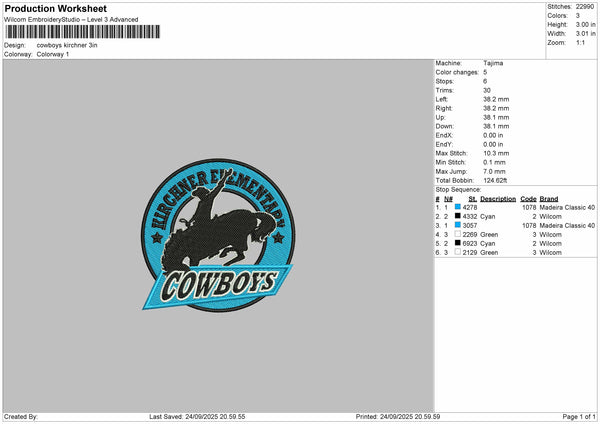Click the white swatch beside stitch count 2129
600x424 pixels.
[458, 252]
